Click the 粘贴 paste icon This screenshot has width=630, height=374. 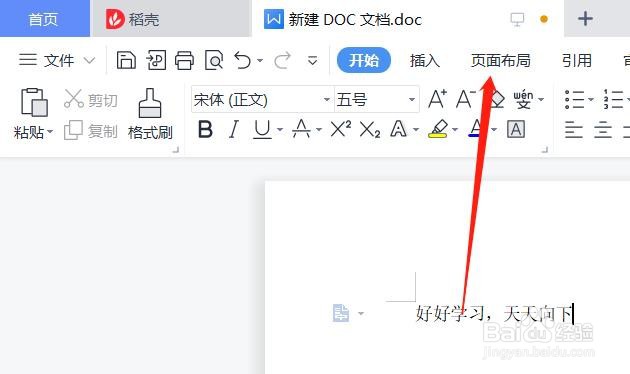tap(34, 102)
